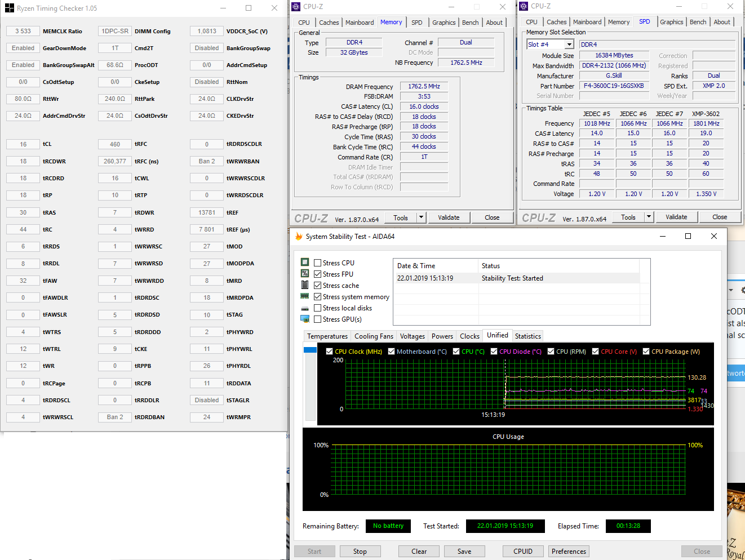The height and width of the screenshot is (560, 745).
Task: Switch to SPD tab in CPU-Z Memory window
Action: (417, 23)
